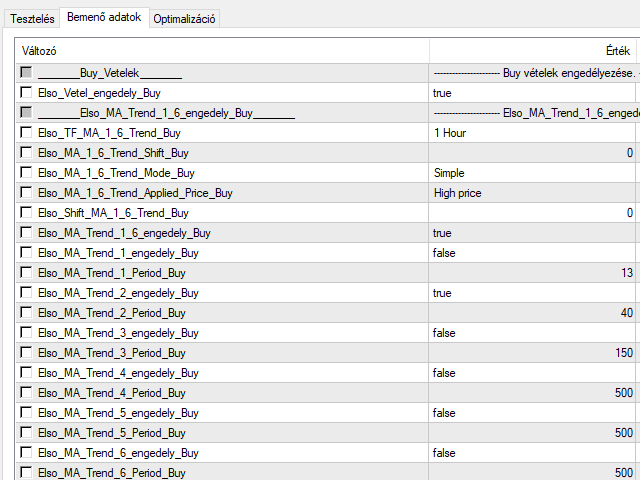Image resolution: width=640 pixels, height=480 pixels.
Task: Open the Simple MA mode value
Action: pos(532,173)
